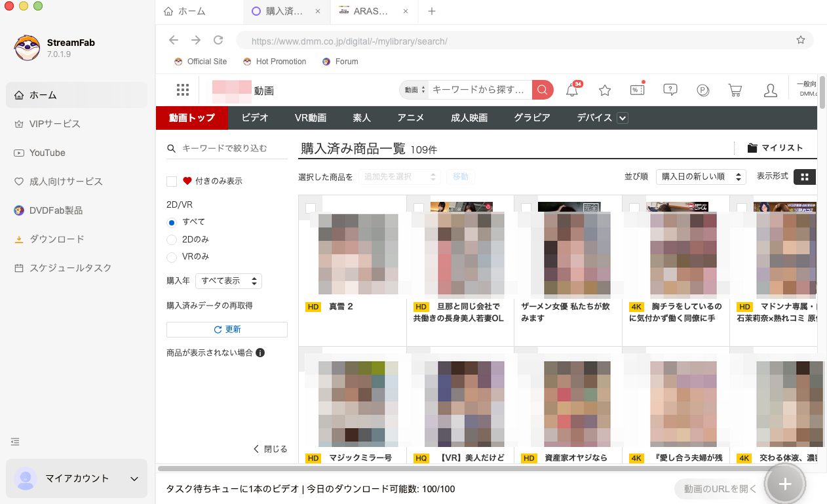Select the VR動画 nav tab
Screen dimensions: 827x504
point(311,118)
